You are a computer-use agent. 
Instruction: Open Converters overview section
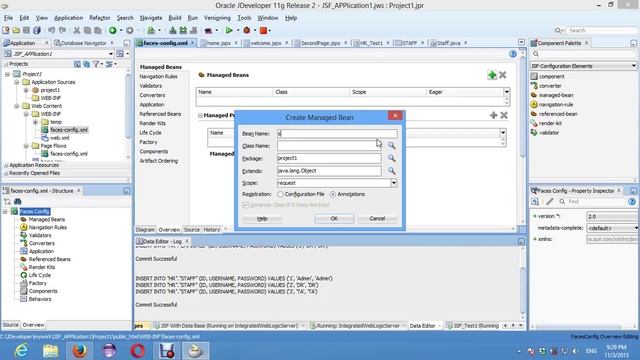coord(152,95)
